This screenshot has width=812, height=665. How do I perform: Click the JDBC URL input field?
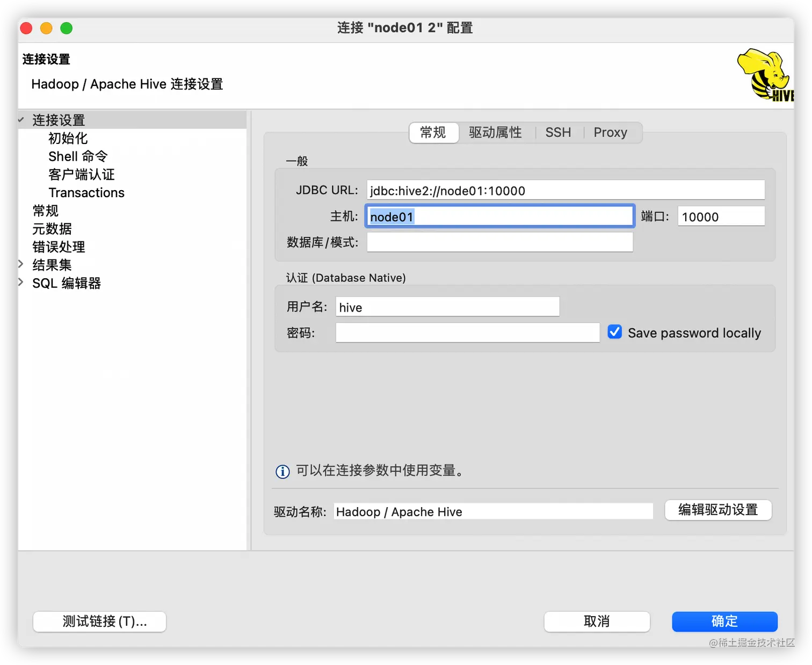[565, 190]
